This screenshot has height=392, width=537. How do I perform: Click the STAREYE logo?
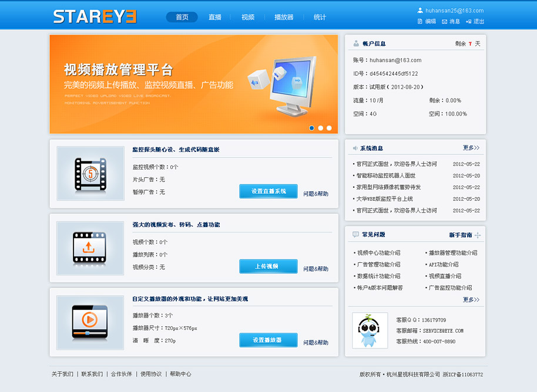pos(95,16)
